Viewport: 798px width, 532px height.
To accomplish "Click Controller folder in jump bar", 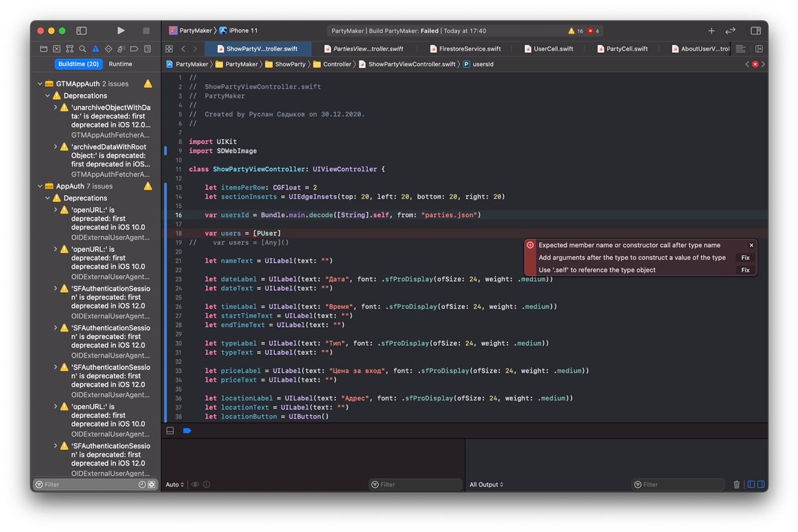I will (x=332, y=64).
